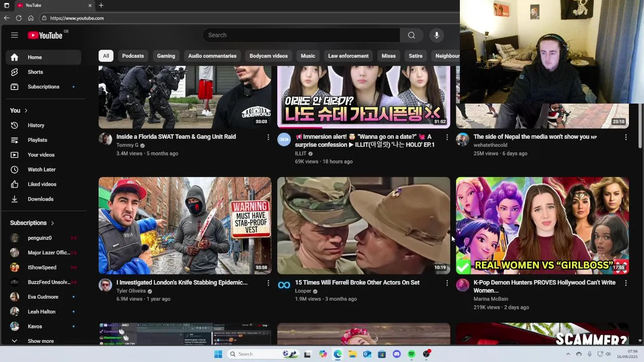Image resolution: width=644 pixels, height=362 pixels.
Task: Go back in browser
Action: tap(7, 18)
